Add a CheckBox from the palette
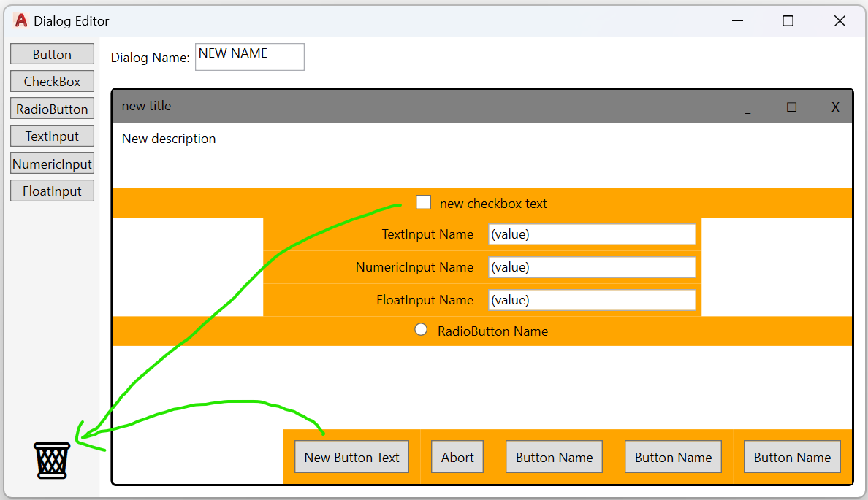The width and height of the screenshot is (868, 500). [x=52, y=81]
